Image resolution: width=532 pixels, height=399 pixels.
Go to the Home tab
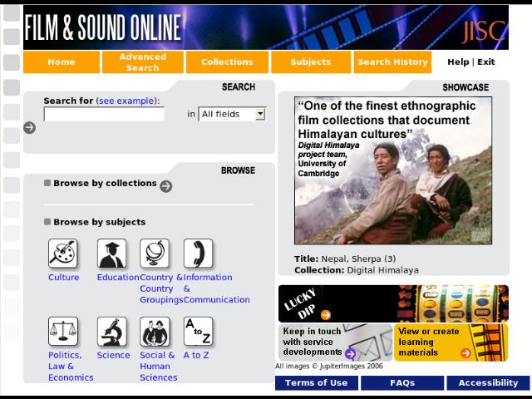62,62
